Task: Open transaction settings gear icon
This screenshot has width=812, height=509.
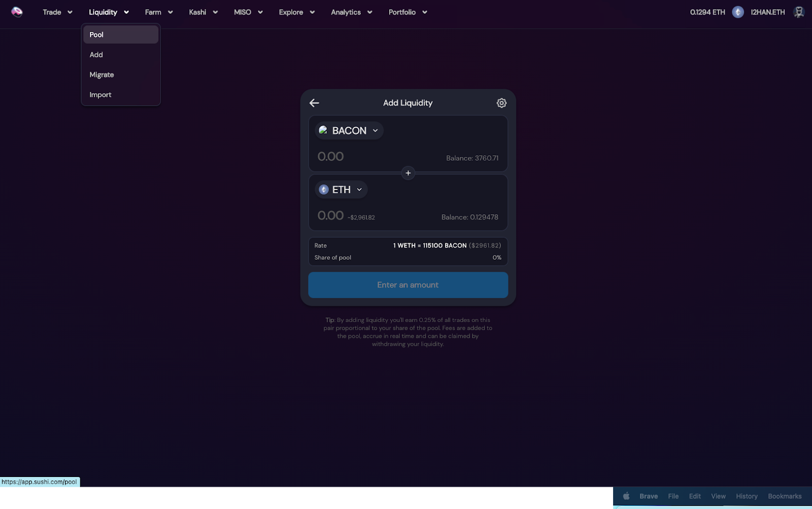Action: (501, 103)
